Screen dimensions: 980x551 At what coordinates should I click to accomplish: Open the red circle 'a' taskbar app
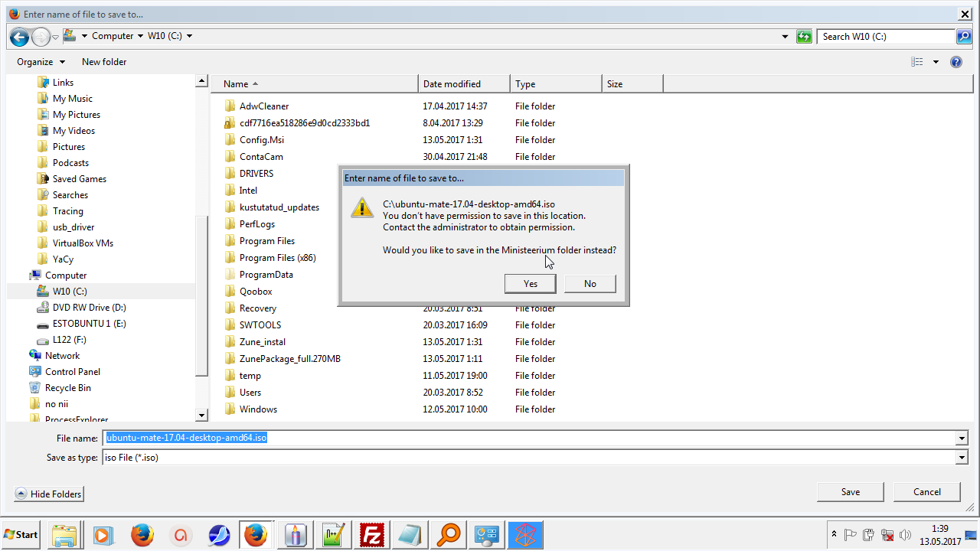click(181, 535)
